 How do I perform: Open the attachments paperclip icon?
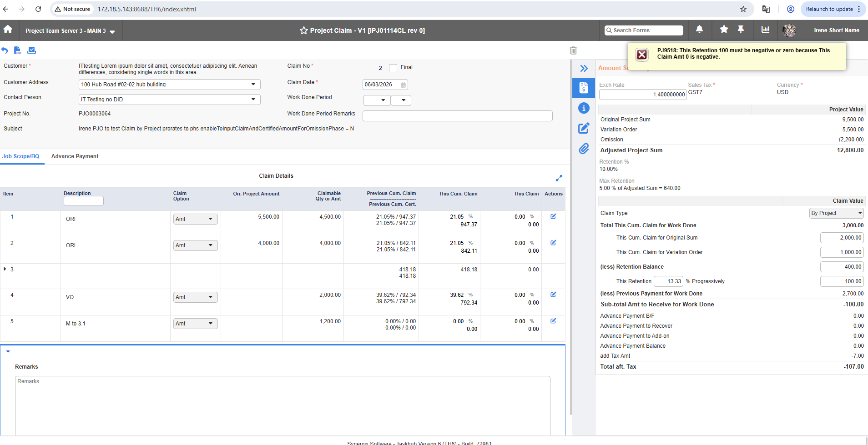click(x=584, y=149)
